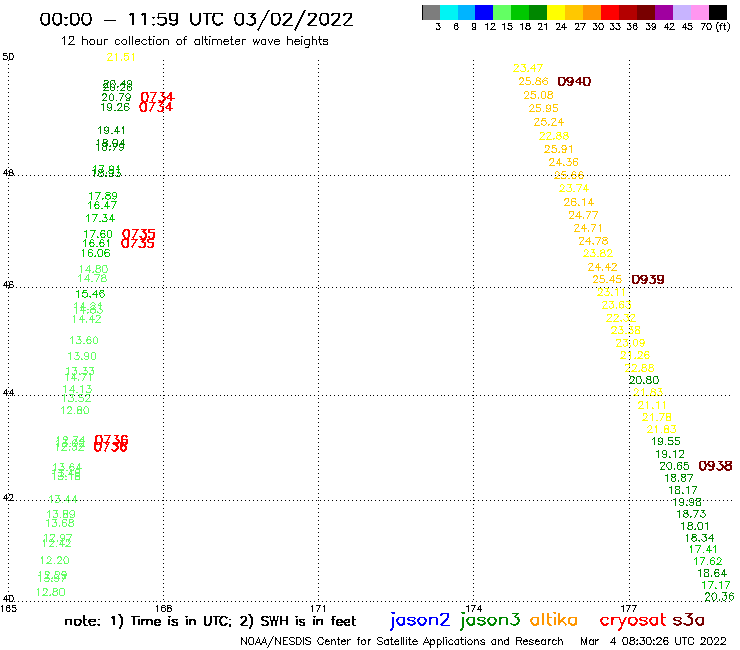Click the title '00:00 – 11:59 UTC 03/02/2022'
Screen dimensions: 740x650
pos(196,19)
